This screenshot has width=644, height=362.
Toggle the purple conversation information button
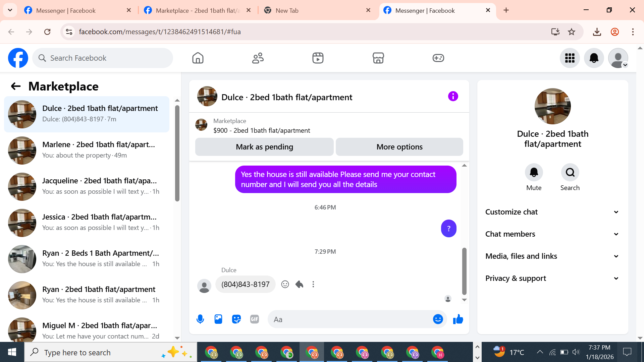tap(453, 97)
